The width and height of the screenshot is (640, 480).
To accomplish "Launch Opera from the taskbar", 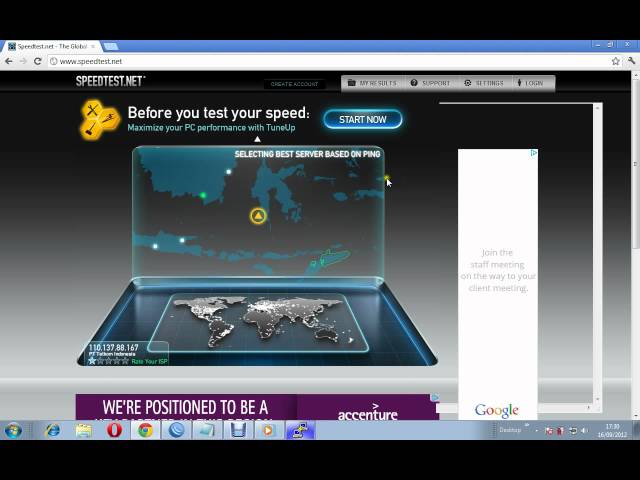I will click(x=115, y=430).
